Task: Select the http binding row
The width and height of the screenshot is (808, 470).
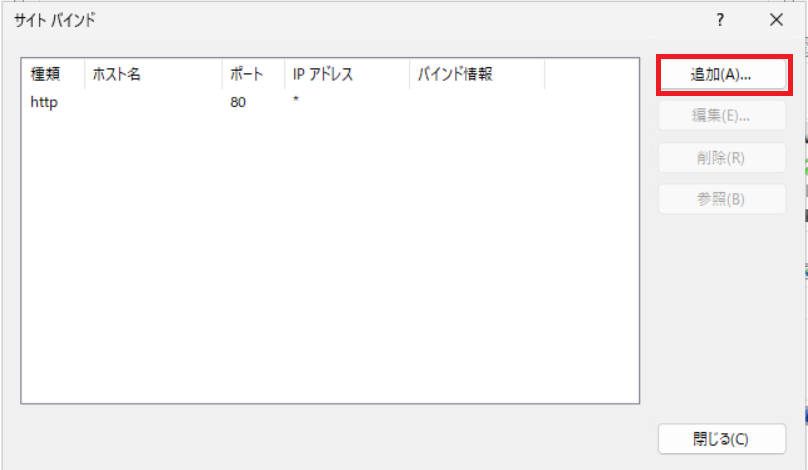Action: [x=330, y=102]
